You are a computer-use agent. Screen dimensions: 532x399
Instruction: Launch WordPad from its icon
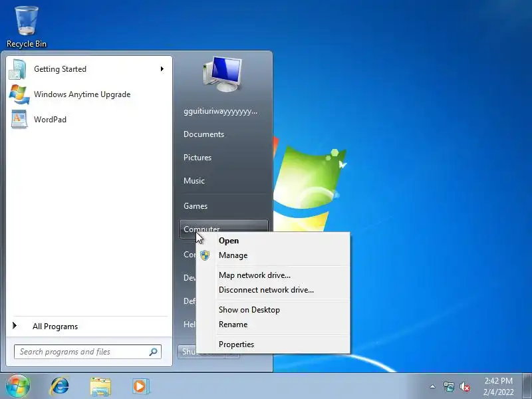pos(19,120)
